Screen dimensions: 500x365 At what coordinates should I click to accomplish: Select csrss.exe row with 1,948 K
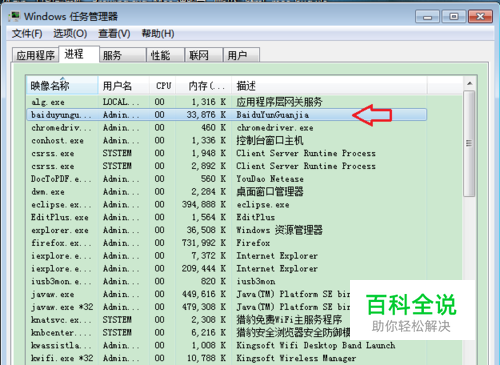tap(227, 153)
